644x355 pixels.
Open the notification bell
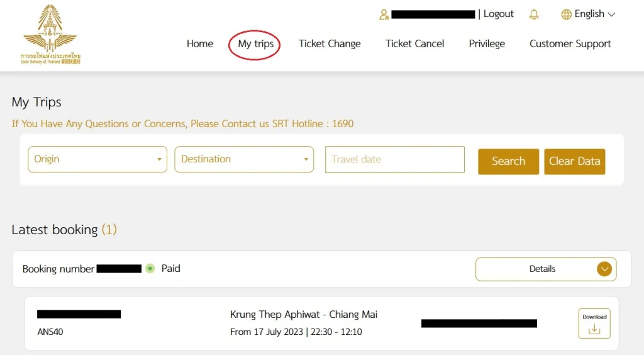click(533, 14)
